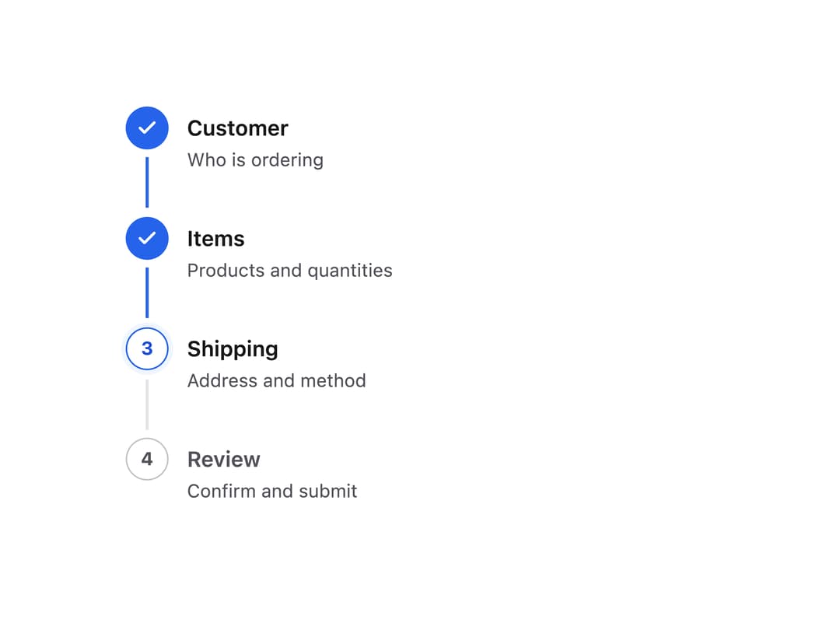Select the step 4 numbered circle
840x630 pixels.
tap(147, 459)
